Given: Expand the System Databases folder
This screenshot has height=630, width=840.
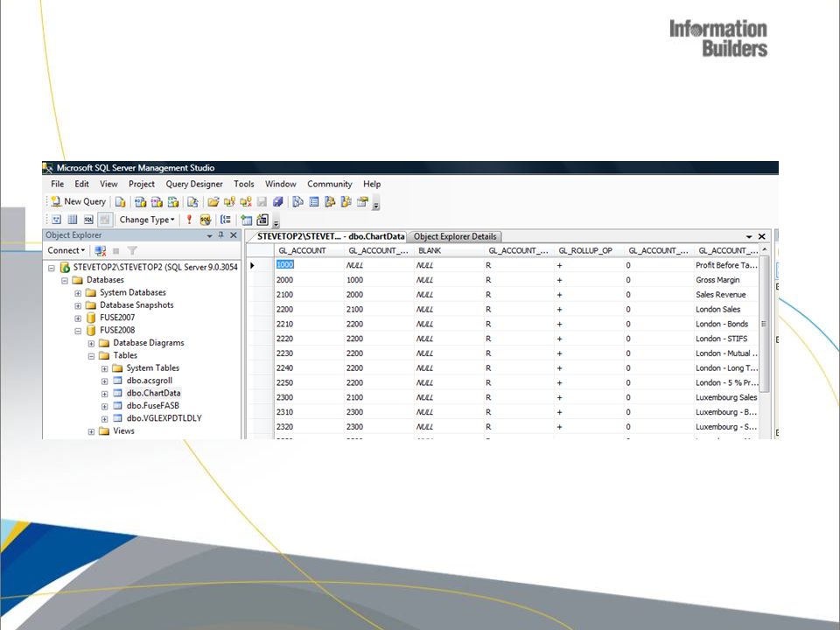Looking at the screenshot, I should (x=78, y=293).
